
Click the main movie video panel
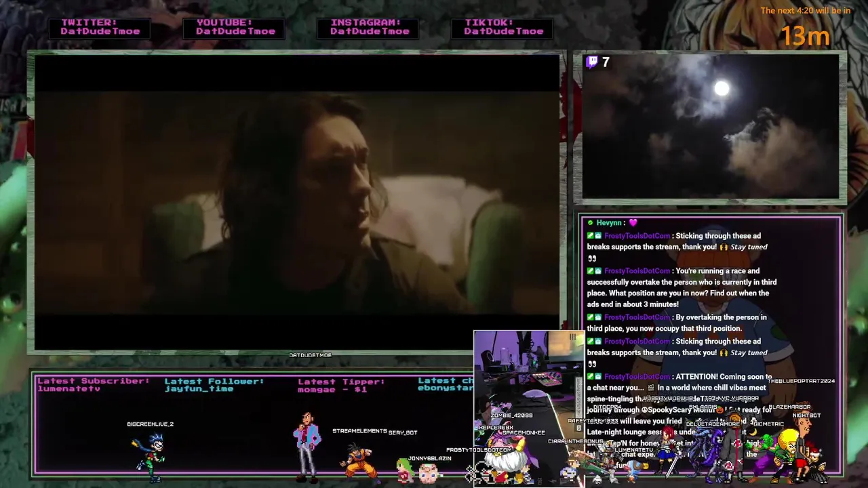[x=298, y=203]
